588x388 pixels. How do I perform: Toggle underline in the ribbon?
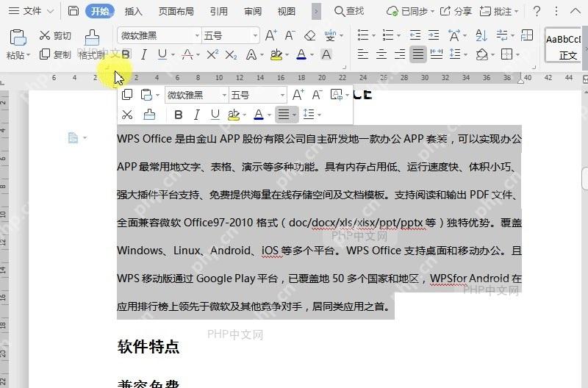[162, 54]
